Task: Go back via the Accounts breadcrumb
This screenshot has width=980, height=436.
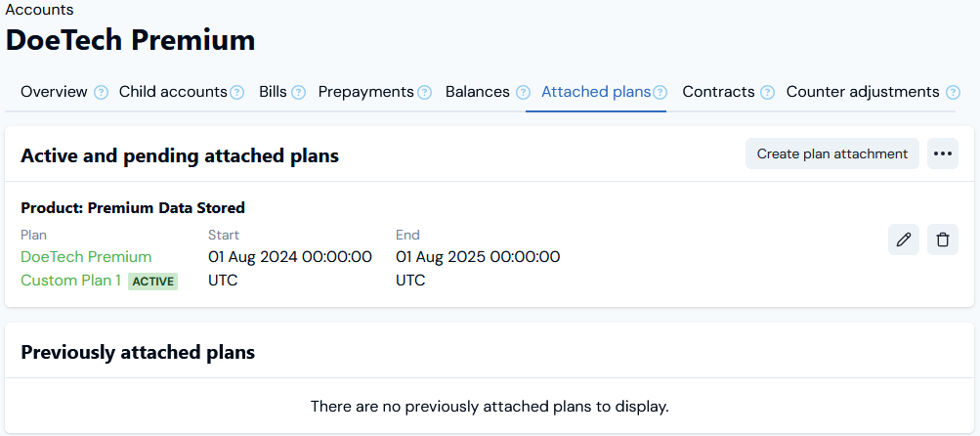Action: [x=39, y=10]
